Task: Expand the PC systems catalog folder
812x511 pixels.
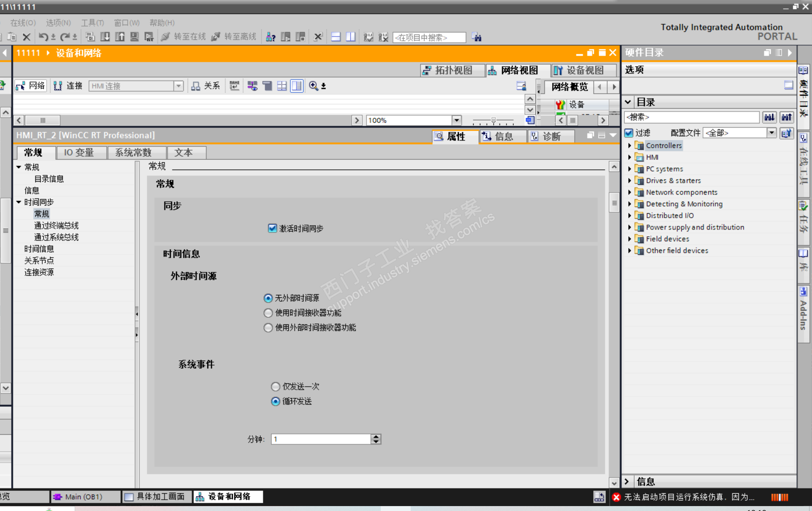Action: 630,169
